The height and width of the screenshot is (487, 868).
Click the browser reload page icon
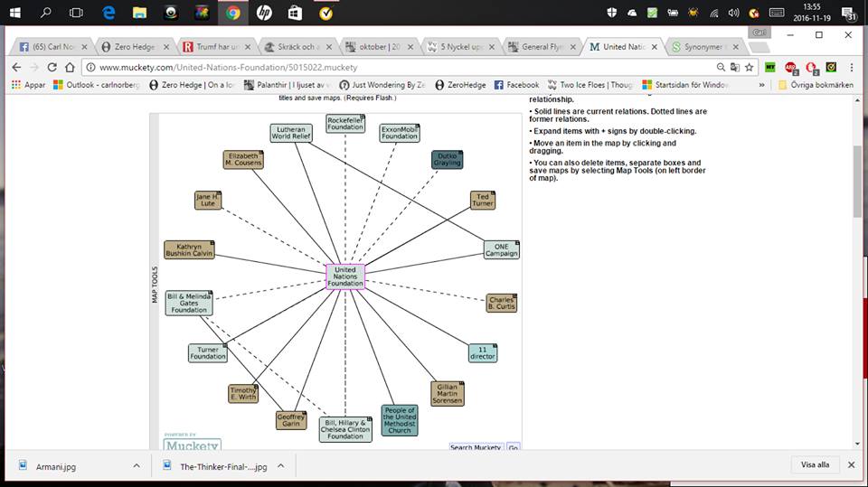point(53,67)
